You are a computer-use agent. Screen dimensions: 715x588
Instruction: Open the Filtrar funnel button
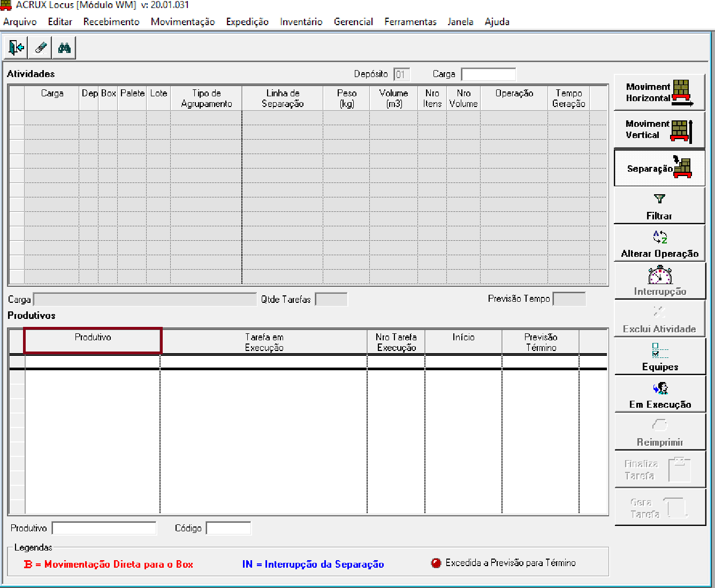[x=659, y=206]
